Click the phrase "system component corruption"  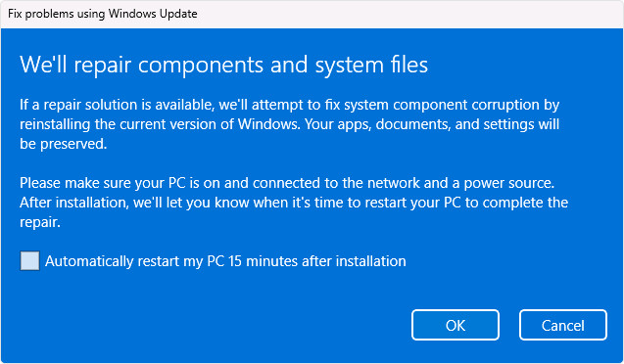click(x=438, y=106)
